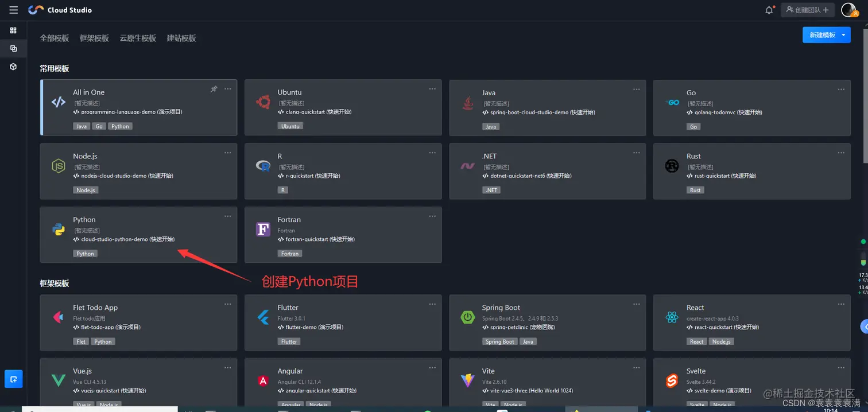868x412 pixels.
Task: Open the dashboard grid icon in sidebar
Action: [x=13, y=30]
